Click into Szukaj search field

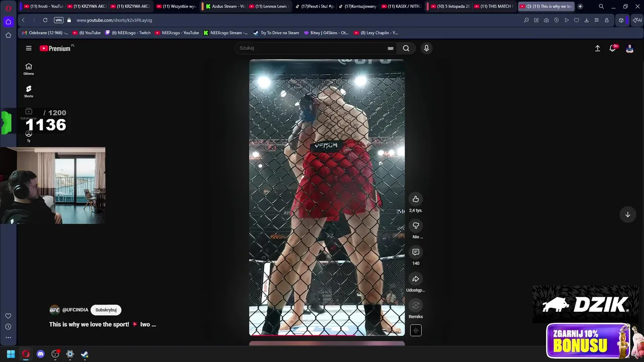point(312,48)
